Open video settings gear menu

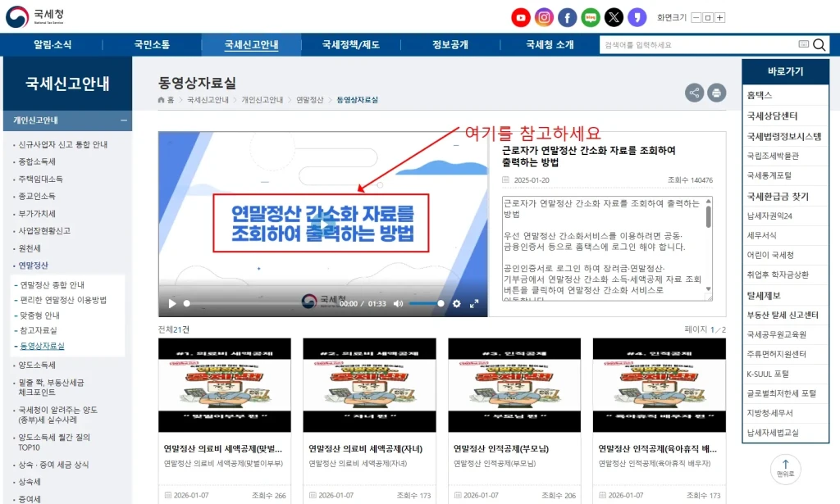(457, 303)
